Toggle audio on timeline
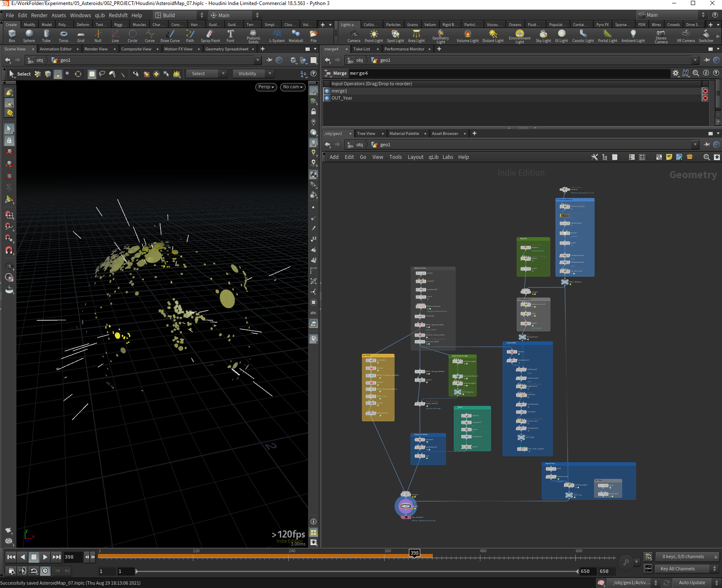The height and width of the screenshot is (588, 722). [x=23, y=571]
